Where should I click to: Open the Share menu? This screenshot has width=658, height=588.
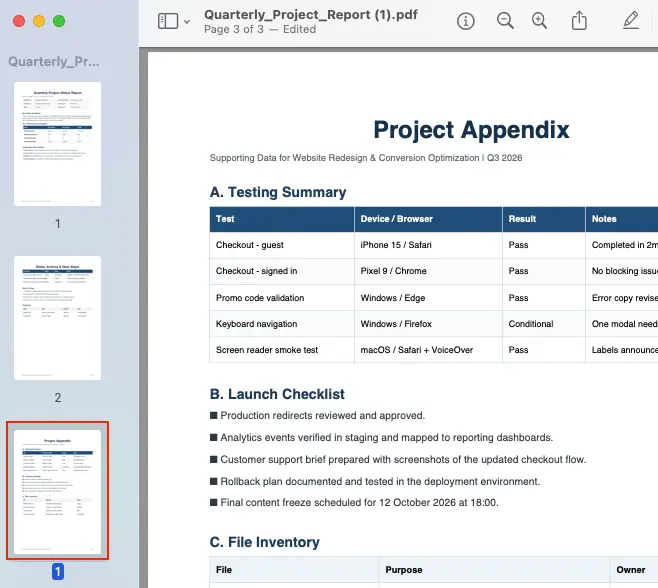579,20
